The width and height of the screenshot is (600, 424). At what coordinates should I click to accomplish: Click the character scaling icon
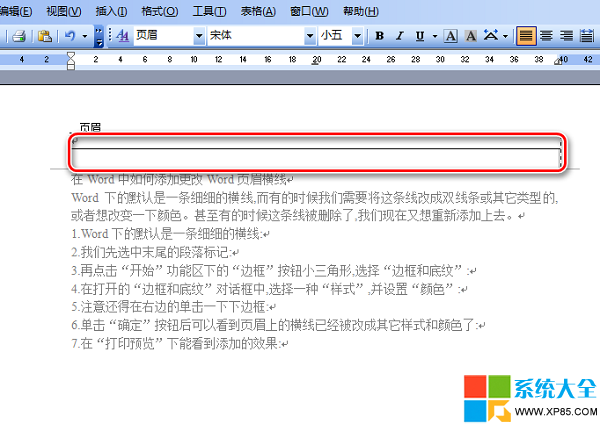pyautogui.click(x=491, y=36)
